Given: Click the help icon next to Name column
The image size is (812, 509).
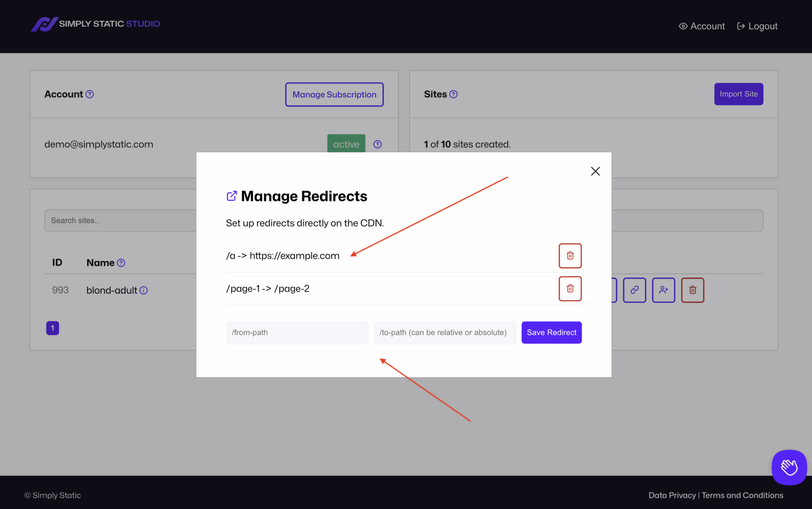Looking at the screenshot, I should [121, 262].
